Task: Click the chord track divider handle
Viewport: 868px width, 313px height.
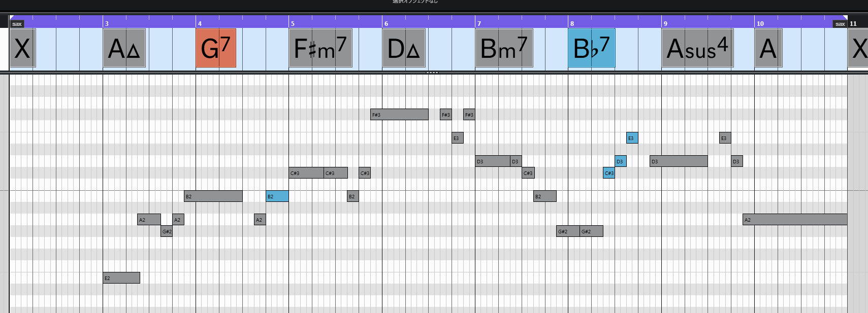Action: 432,73
